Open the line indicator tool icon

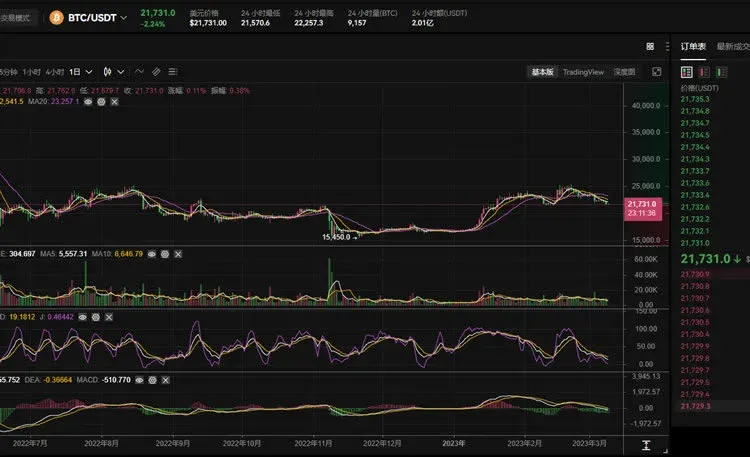click(139, 72)
